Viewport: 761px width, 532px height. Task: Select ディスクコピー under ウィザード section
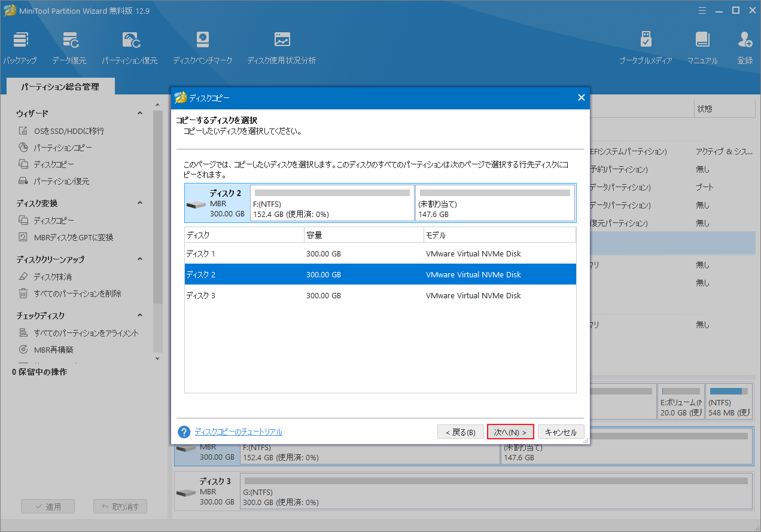click(x=46, y=164)
